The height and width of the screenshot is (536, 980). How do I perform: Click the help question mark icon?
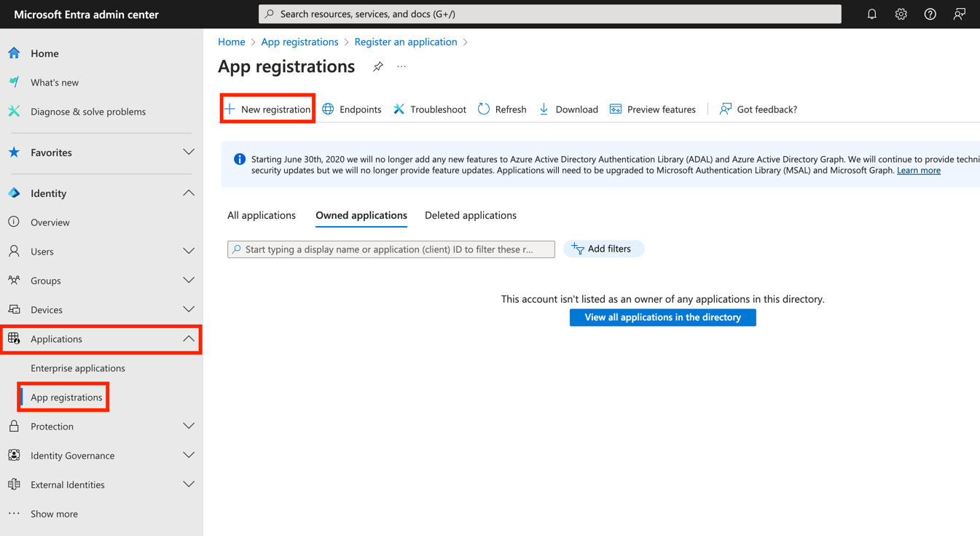[930, 14]
